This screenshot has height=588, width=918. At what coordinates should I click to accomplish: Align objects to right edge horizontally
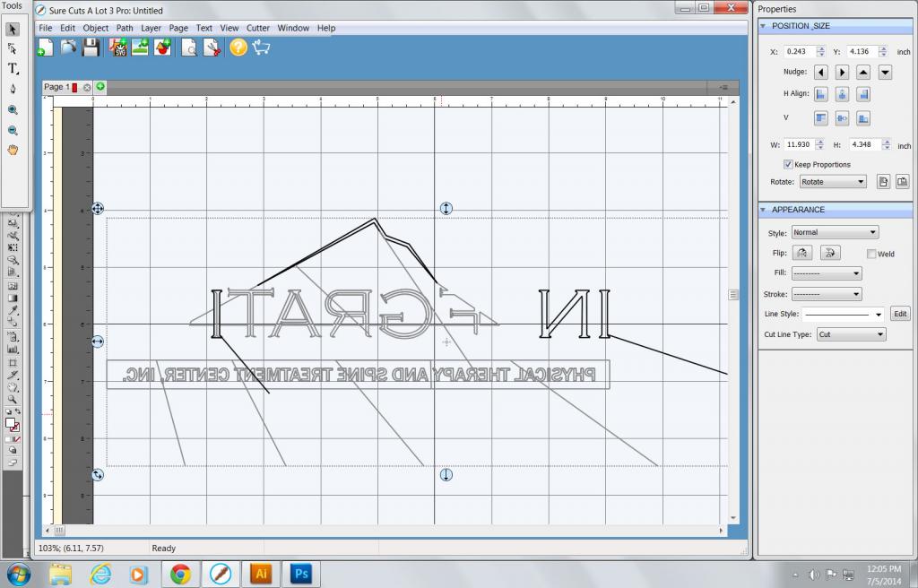tap(863, 94)
